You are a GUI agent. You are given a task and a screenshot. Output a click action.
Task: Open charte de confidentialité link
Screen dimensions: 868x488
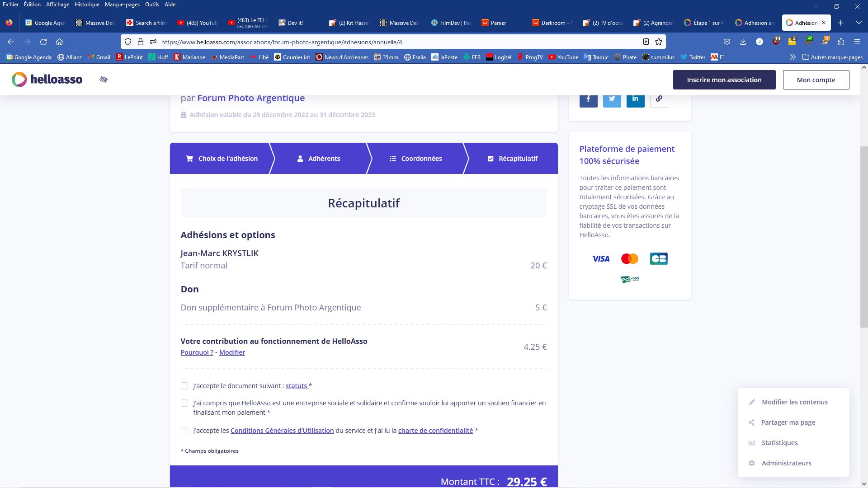(x=435, y=431)
